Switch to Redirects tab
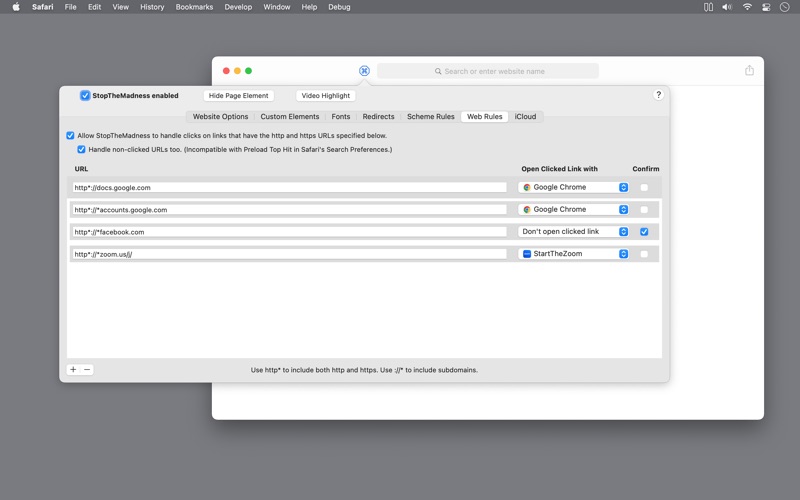 click(x=379, y=116)
